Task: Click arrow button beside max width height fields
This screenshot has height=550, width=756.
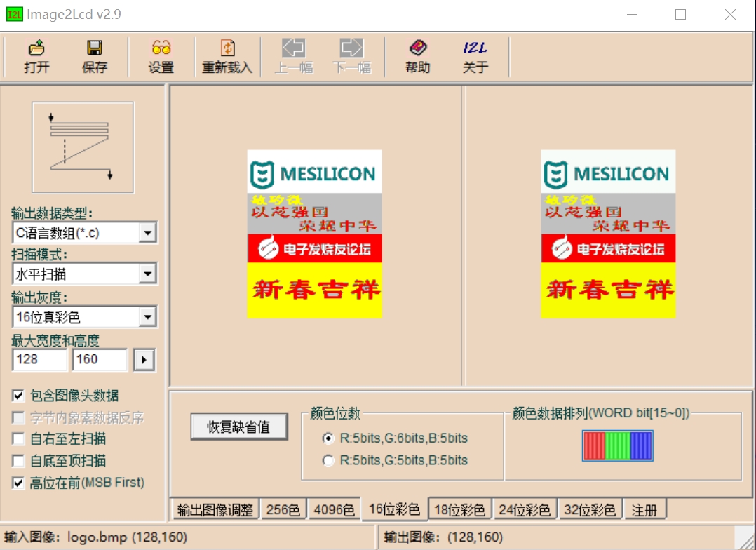Action: pyautogui.click(x=144, y=360)
